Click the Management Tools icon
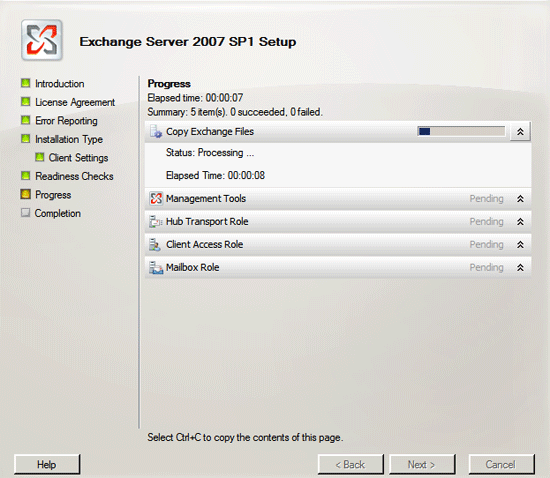The image size is (550, 478). click(x=156, y=198)
